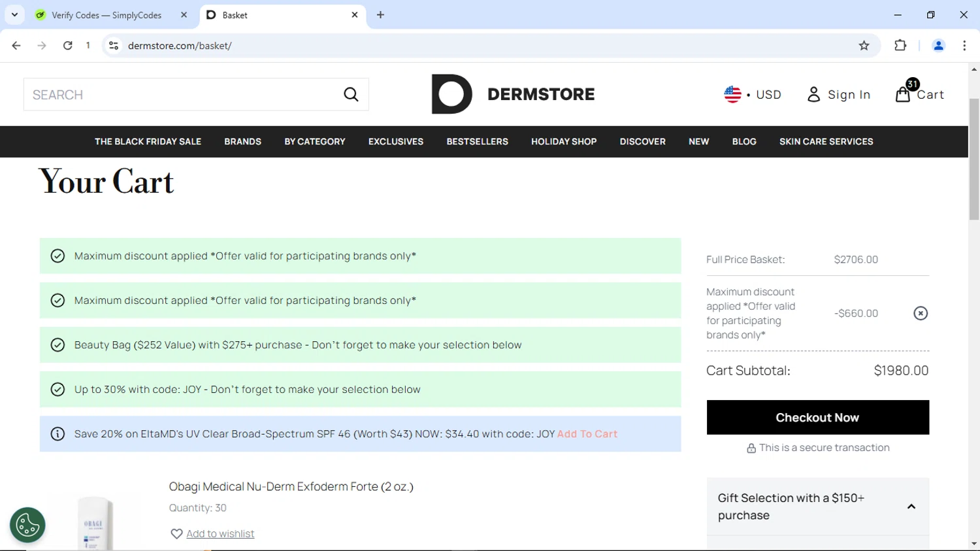Click the Cart Subtotal $1980.00 value
The image size is (980, 551).
[x=901, y=371]
